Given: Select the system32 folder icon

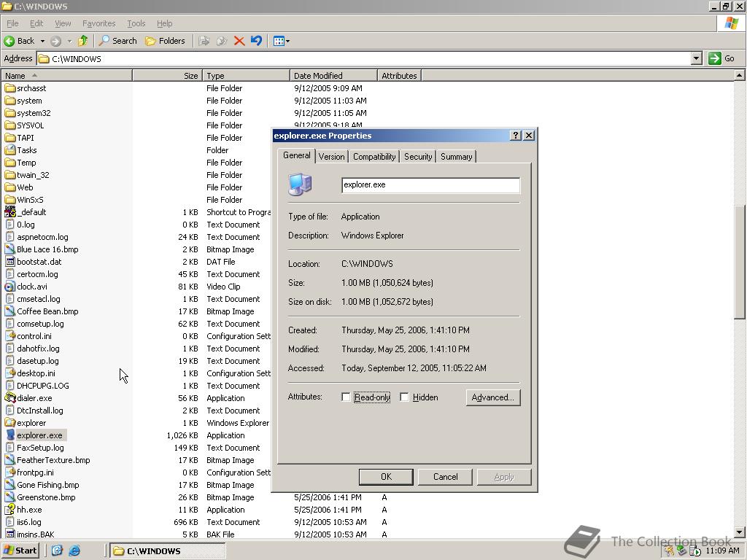Looking at the screenshot, I should tap(10, 113).
